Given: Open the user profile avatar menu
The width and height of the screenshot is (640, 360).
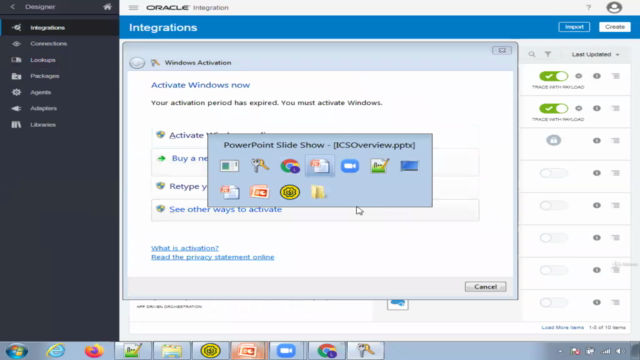Looking at the screenshot, I should coord(614,7).
